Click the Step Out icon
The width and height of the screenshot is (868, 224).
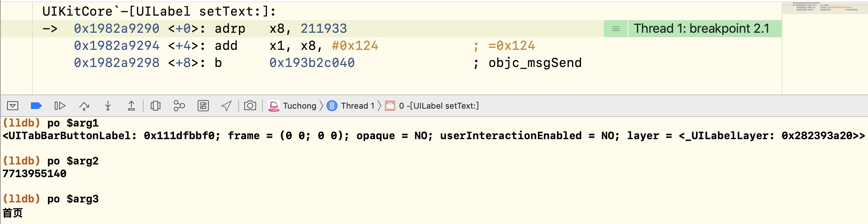pyautogui.click(x=131, y=106)
